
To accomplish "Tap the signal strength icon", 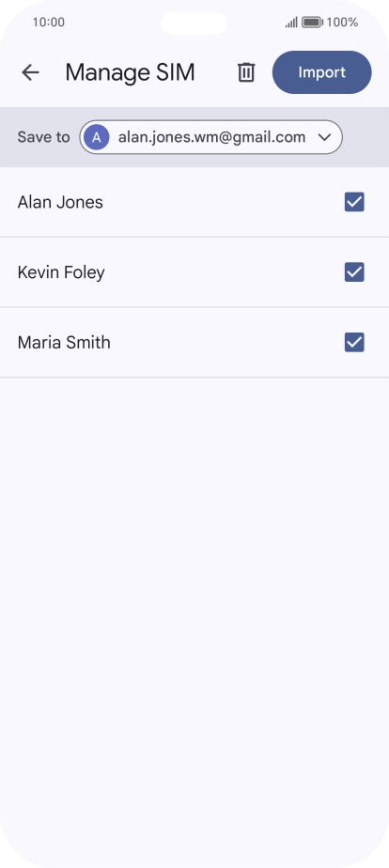I will pyautogui.click(x=291, y=23).
